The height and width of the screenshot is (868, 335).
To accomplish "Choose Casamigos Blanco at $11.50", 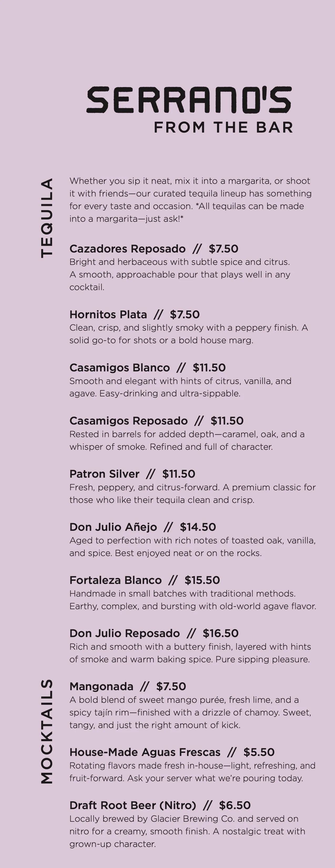I will tap(147, 368).
